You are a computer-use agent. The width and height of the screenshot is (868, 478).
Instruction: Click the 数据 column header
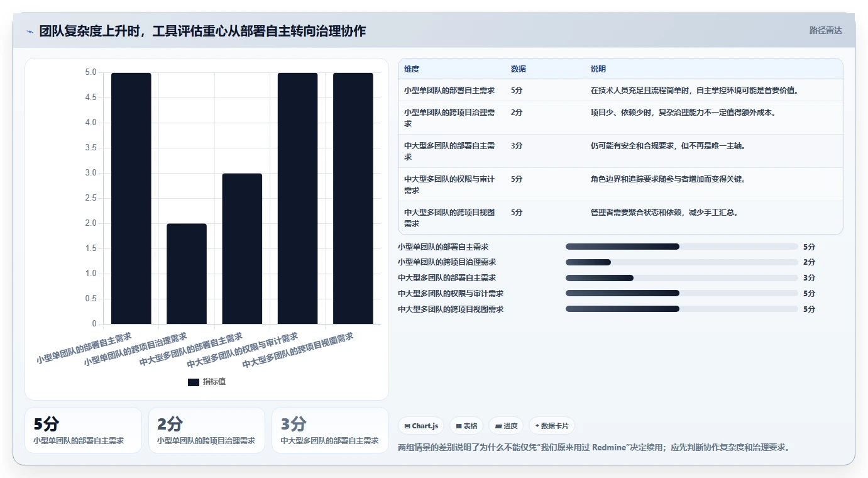pos(519,69)
